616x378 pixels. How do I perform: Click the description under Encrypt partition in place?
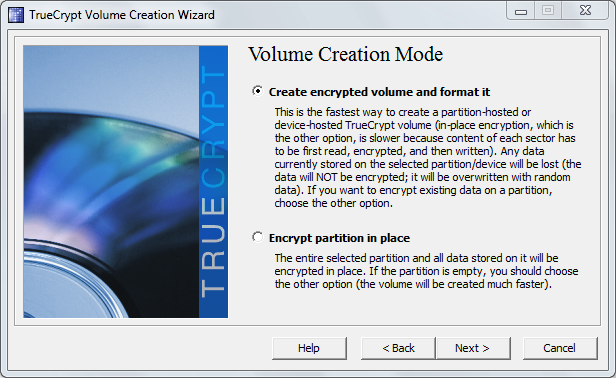(x=426, y=271)
